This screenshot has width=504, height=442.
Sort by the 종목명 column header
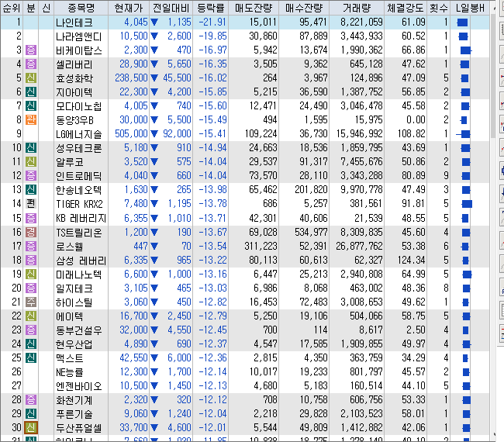click(x=81, y=8)
